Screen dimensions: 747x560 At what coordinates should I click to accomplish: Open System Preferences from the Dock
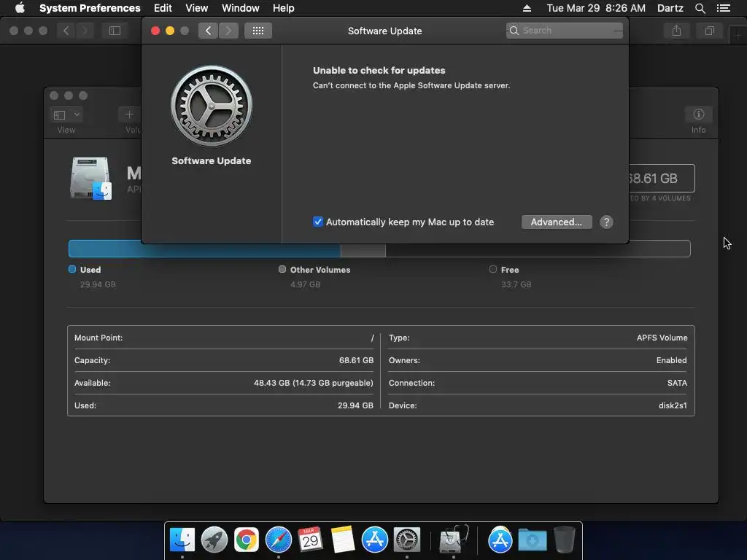pos(406,540)
